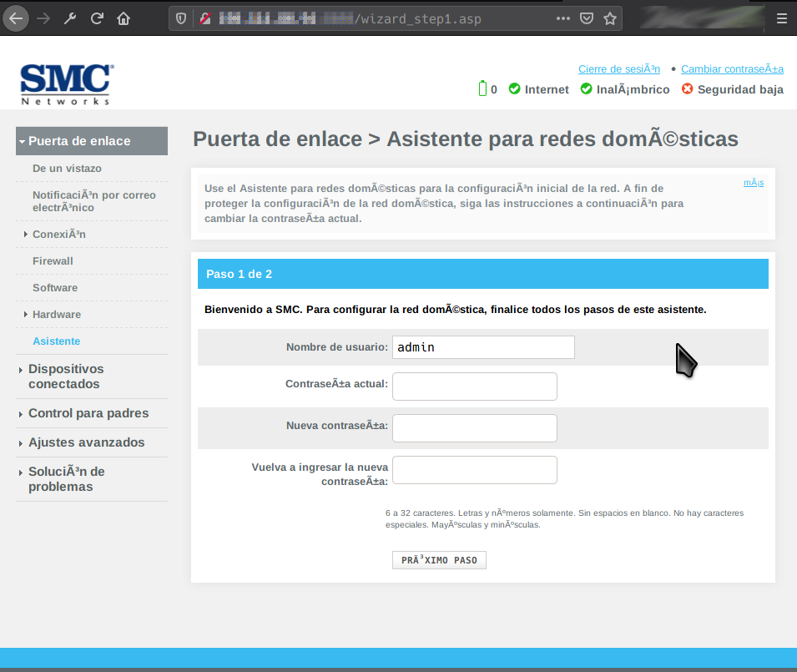Open the Pocket save icon
Image resolution: width=797 pixels, height=672 pixels.
coord(587,18)
